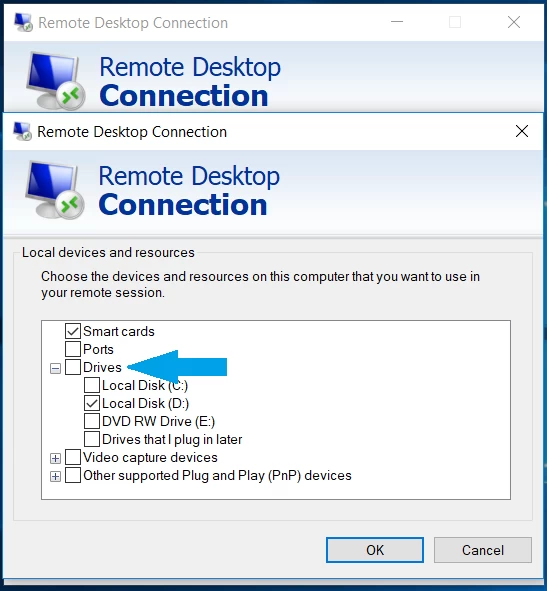This screenshot has height=591, width=547.
Task: Uncheck the Smart cards checkbox
Action: click(x=73, y=331)
